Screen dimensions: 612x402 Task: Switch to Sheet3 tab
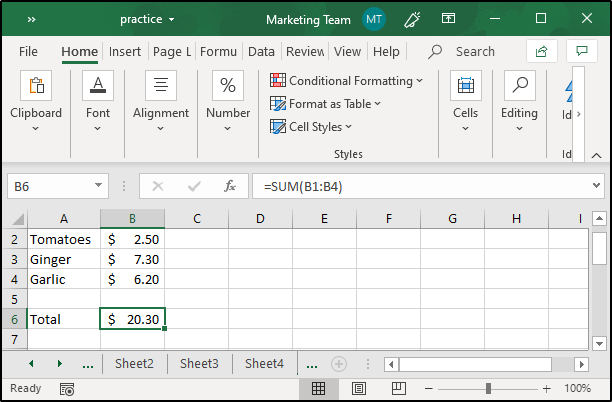tap(199, 364)
